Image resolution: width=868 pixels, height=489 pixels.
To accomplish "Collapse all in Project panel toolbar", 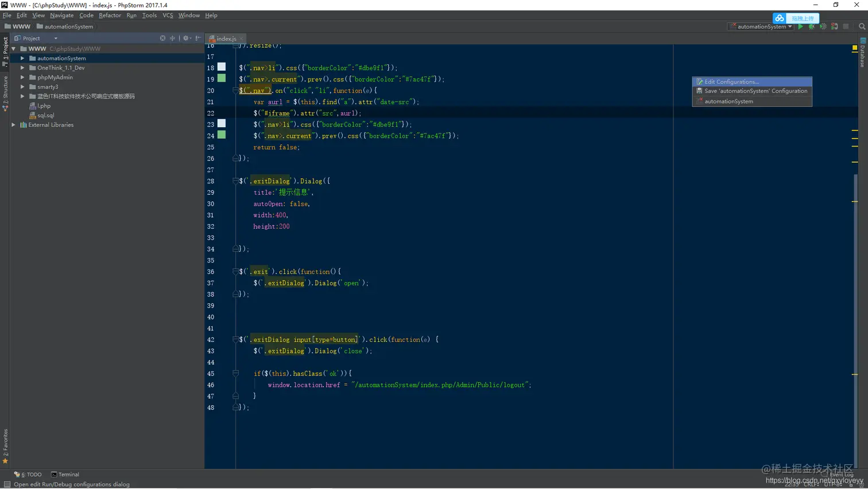I will pos(172,38).
